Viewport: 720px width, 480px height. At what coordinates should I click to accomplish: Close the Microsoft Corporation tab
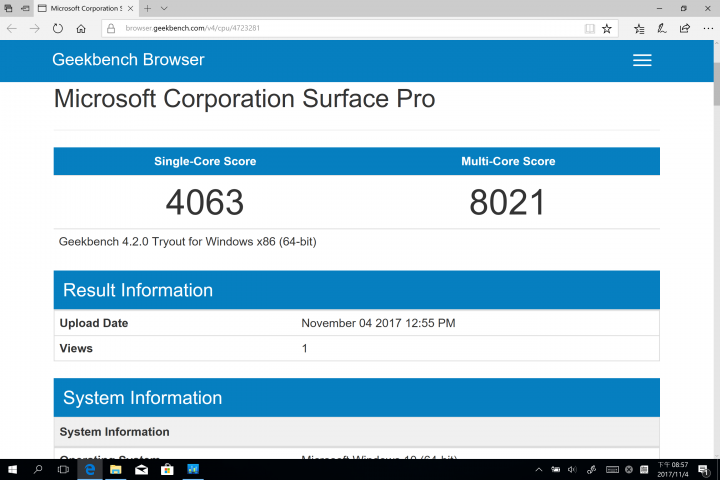point(130,8)
